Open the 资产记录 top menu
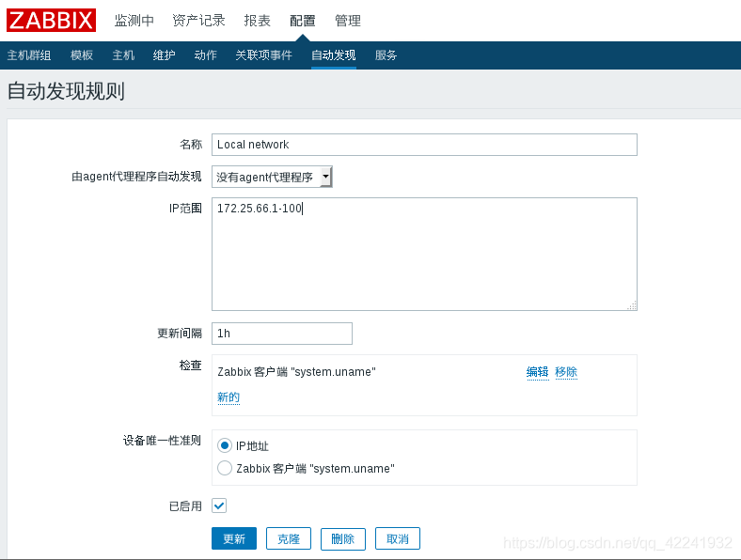 (x=198, y=21)
